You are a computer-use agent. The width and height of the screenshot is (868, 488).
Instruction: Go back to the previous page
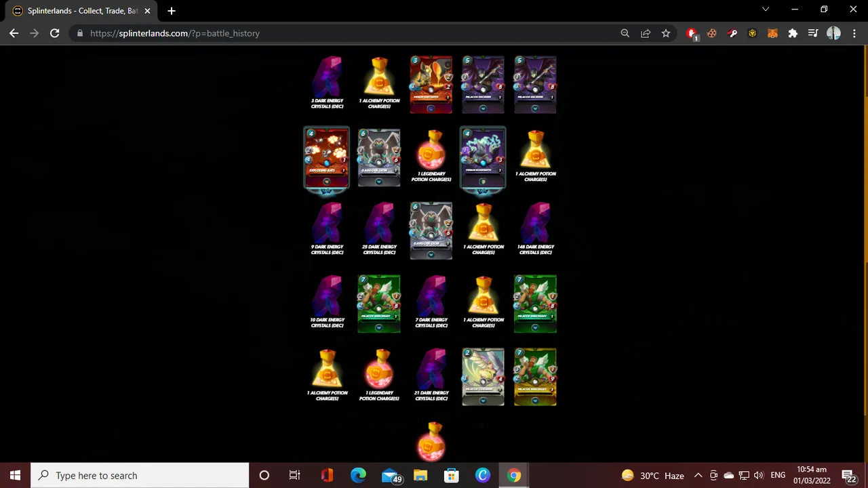tap(14, 33)
